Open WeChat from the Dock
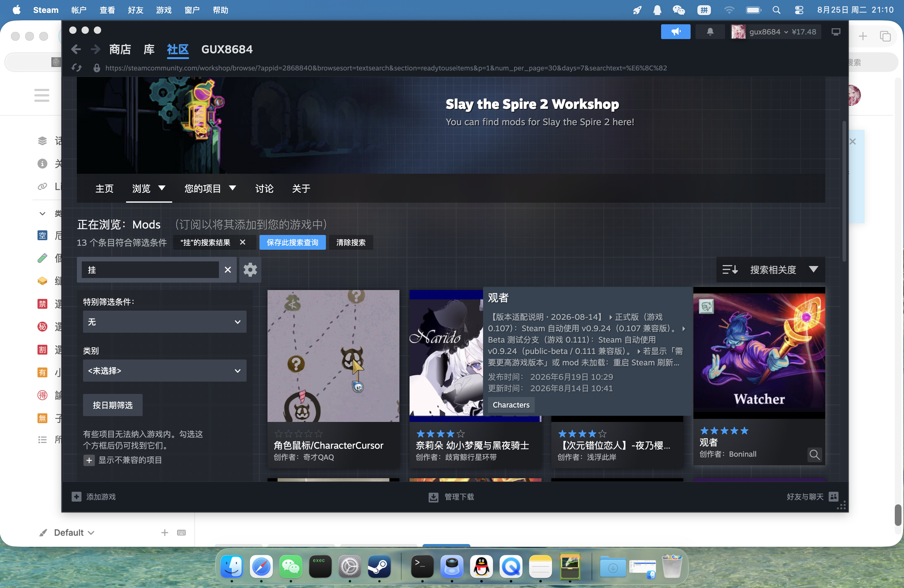 (291, 567)
